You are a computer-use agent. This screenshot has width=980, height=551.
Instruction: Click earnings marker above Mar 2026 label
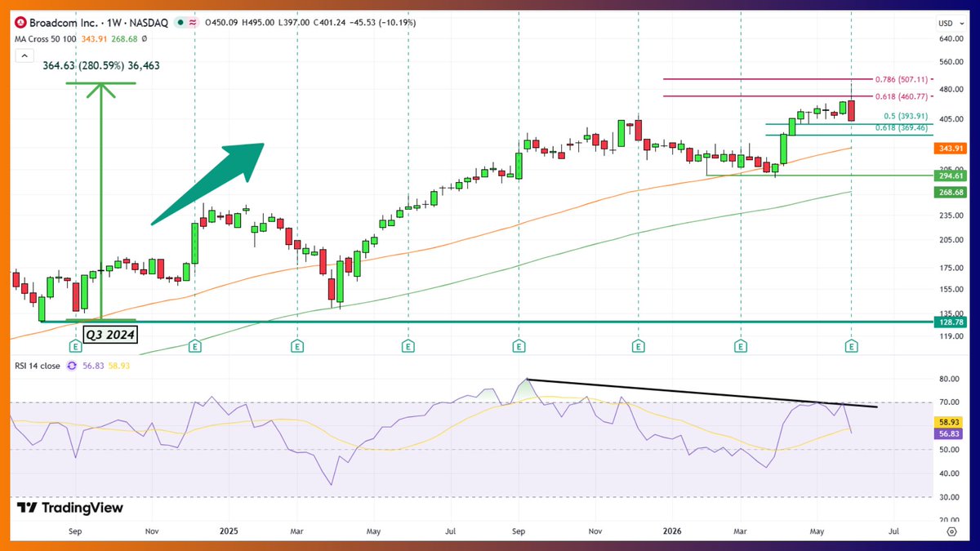[741, 346]
